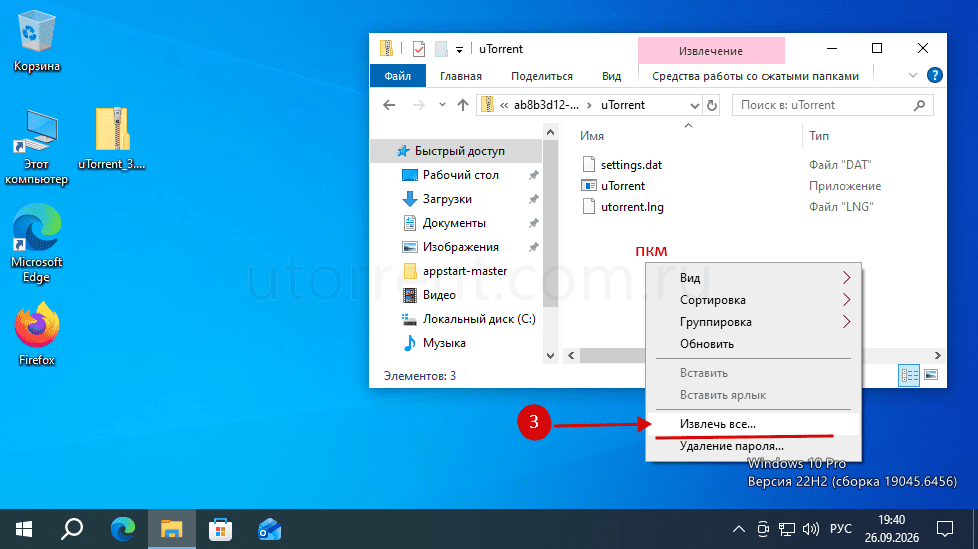This screenshot has height=549, width=978.
Task: Click ab8b3d12 in address path
Action: click(x=546, y=105)
